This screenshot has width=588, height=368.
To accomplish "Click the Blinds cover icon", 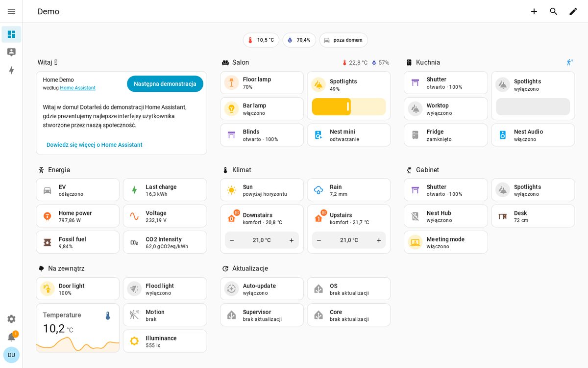I will coord(232,135).
